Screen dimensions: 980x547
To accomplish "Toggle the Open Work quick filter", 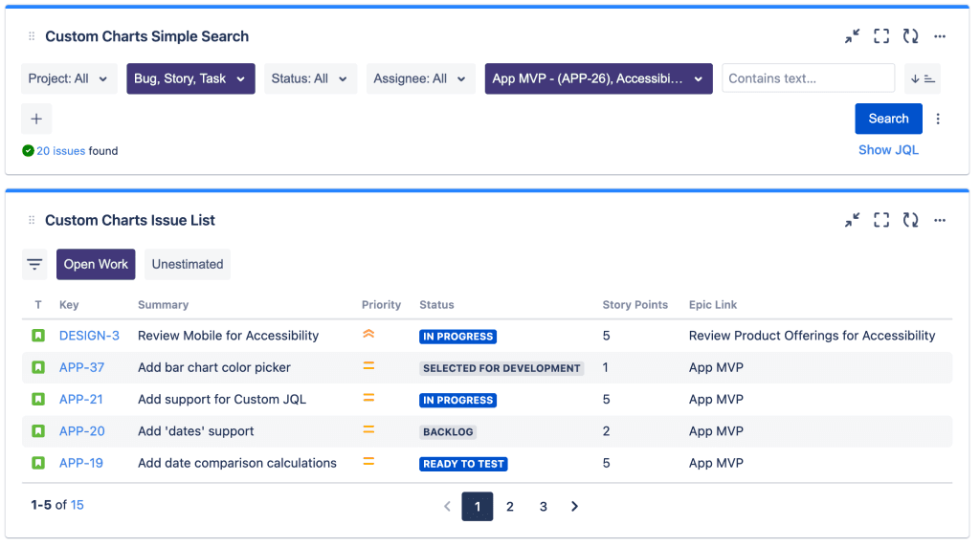I will pos(96,264).
